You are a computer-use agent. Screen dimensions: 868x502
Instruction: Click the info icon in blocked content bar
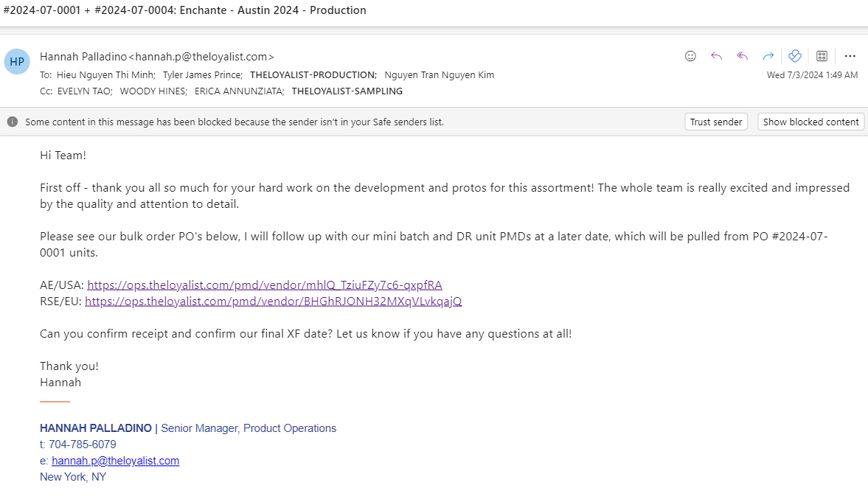click(x=13, y=122)
